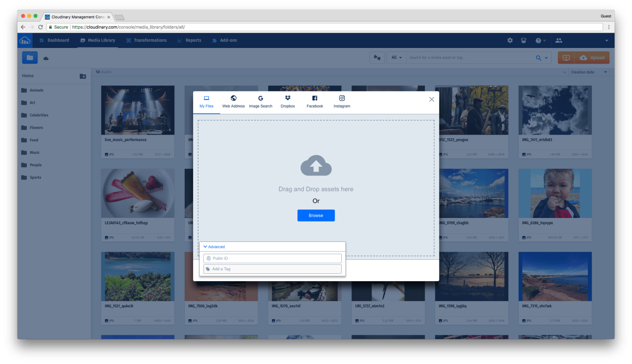Expand the account dropdown arrow at far right

point(607,41)
